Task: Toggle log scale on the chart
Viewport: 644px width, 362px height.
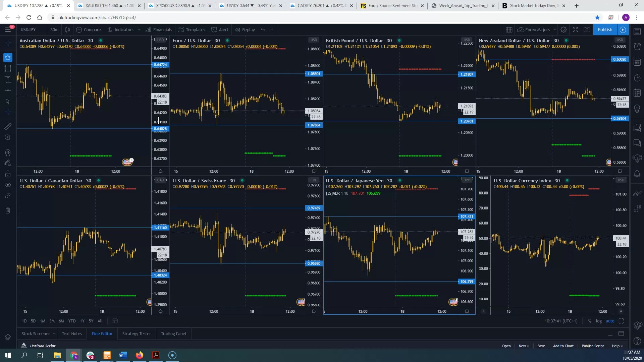Action: 599,321
